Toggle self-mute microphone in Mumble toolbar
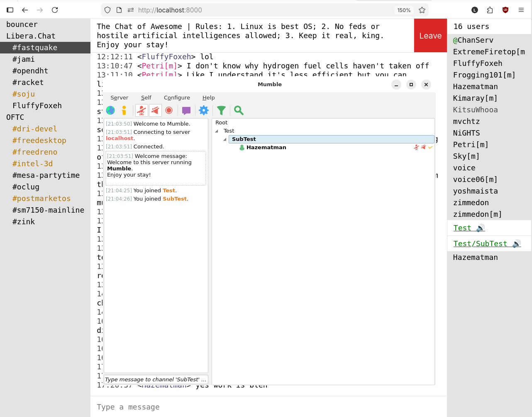This screenshot has width=532, height=417. pyautogui.click(x=142, y=110)
